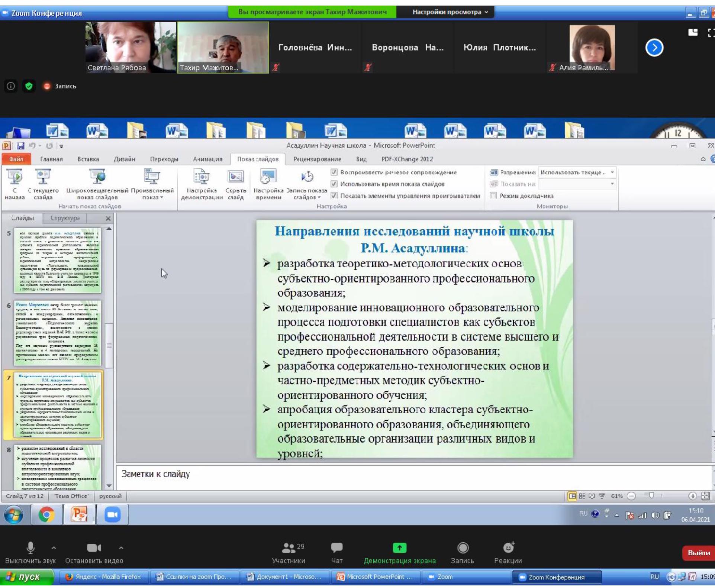Viewport: 715px width, 588px height.
Task: Uncheck Воспроизвести речевое сопровождение checkbox
Action: click(334, 172)
